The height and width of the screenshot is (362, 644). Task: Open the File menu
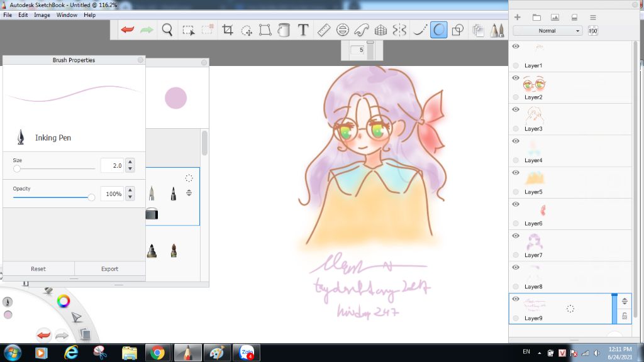click(x=8, y=15)
